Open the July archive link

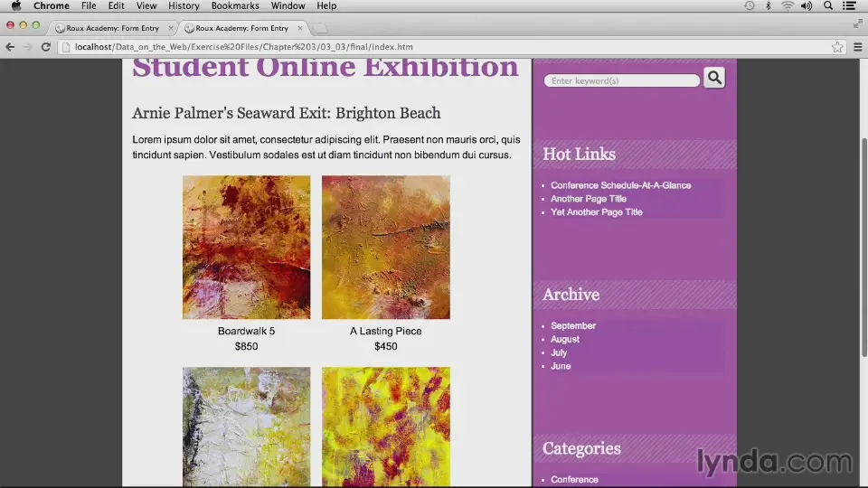[x=559, y=352]
